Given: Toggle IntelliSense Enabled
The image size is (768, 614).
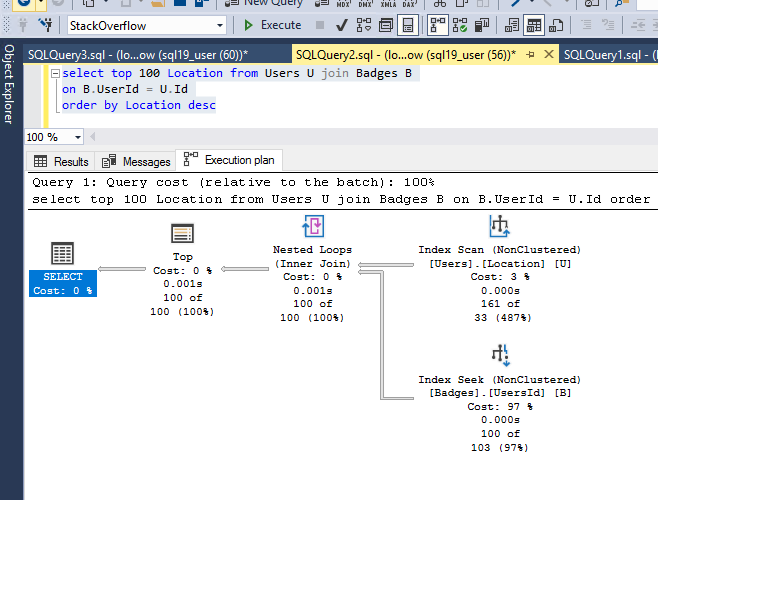Looking at the screenshot, I should pyautogui.click(x=408, y=25).
